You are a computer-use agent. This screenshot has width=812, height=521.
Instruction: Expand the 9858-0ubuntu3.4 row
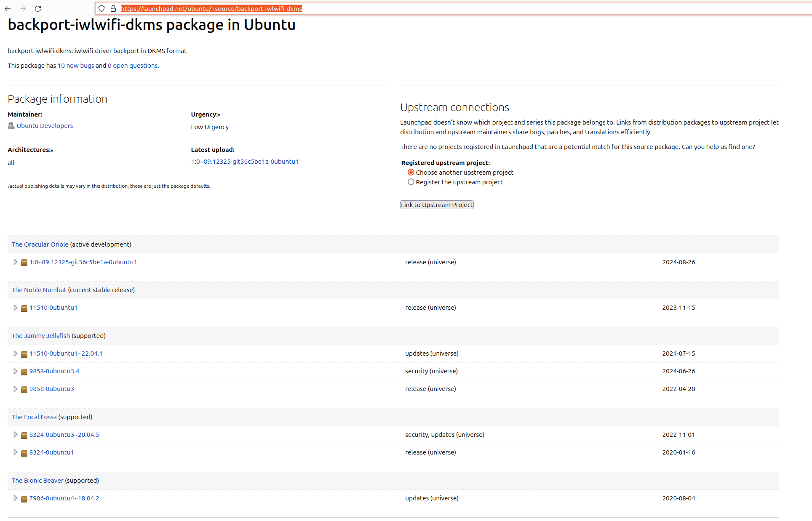pyautogui.click(x=15, y=371)
